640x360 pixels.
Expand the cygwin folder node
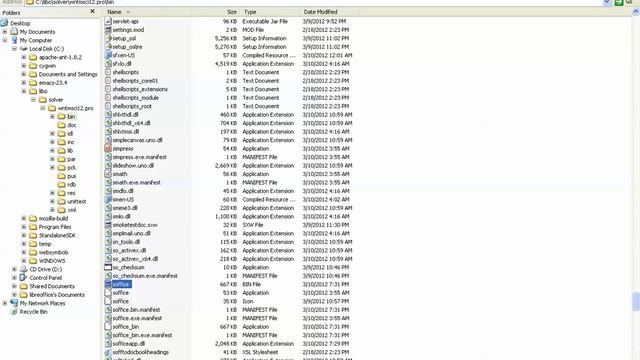coord(24,66)
